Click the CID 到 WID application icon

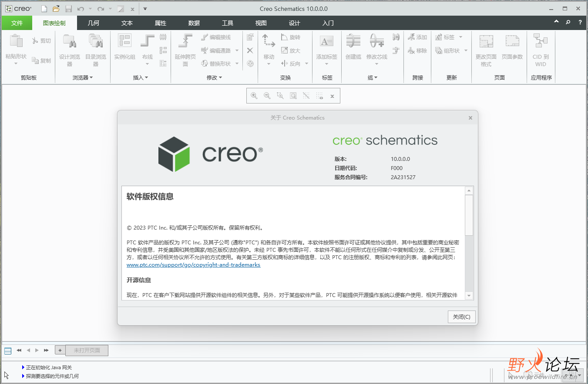(x=541, y=41)
